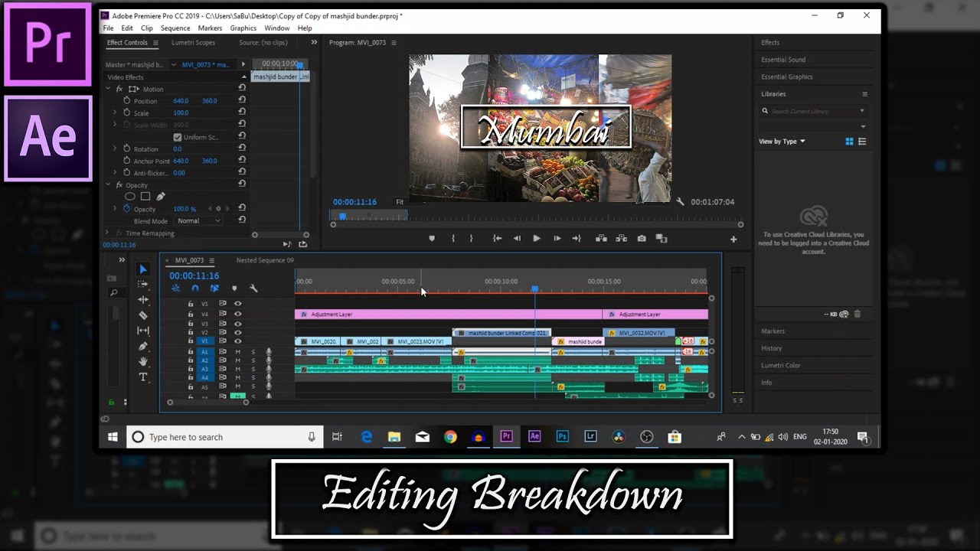The width and height of the screenshot is (980, 551).
Task: Open the Blend Mode Normal dropdown
Action: (x=198, y=220)
